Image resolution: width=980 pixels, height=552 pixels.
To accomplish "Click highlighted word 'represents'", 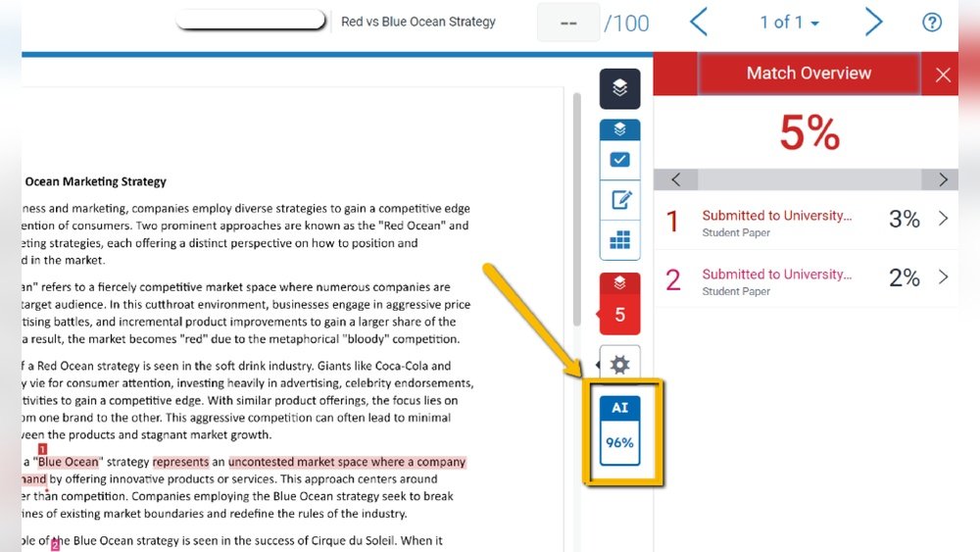I will pos(180,462).
